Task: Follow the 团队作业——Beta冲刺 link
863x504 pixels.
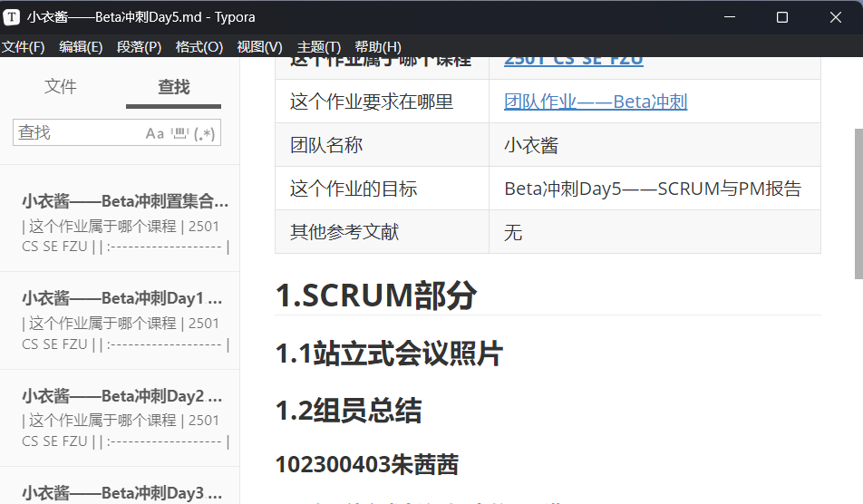Action: pyautogui.click(x=596, y=102)
